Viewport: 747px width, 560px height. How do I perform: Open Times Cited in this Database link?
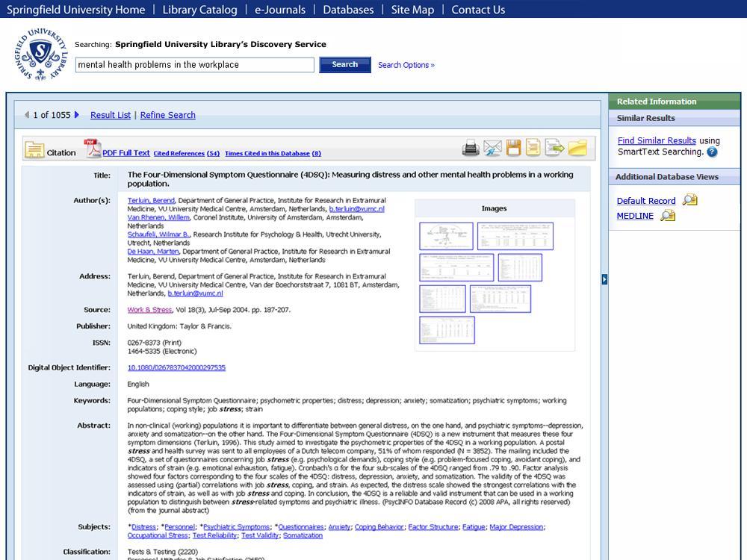tap(273, 153)
